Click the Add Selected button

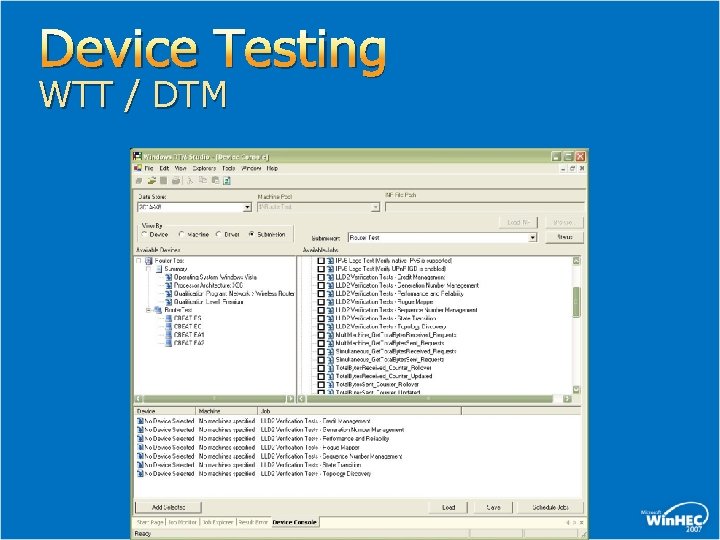pyautogui.click(x=168, y=507)
